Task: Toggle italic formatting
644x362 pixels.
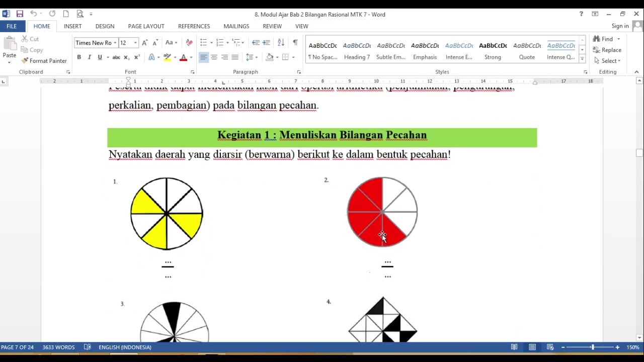Action: [x=90, y=57]
